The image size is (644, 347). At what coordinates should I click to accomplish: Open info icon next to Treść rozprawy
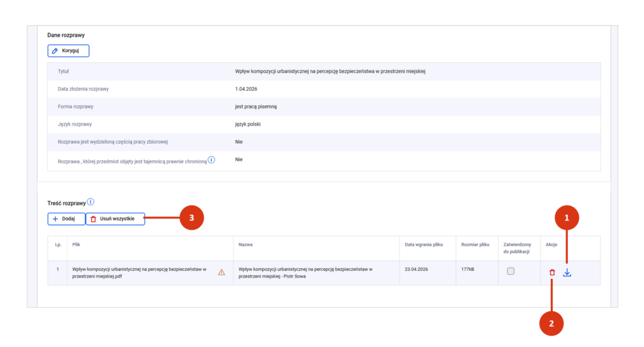[91, 202]
